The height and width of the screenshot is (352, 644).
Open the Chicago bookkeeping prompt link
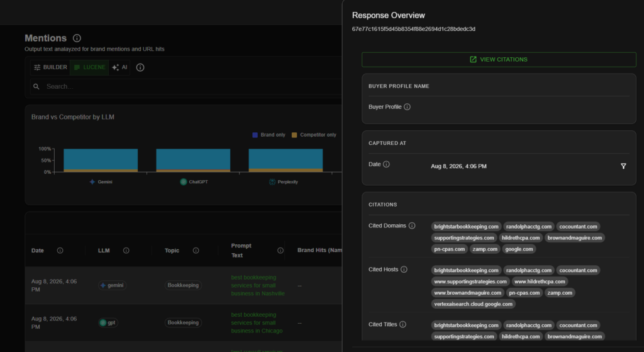coord(257,323)
